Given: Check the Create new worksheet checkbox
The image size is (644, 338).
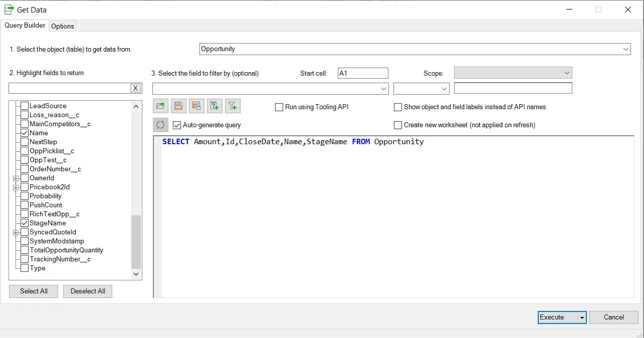Looking at the screenshot, I should pyautogui.click(x=398, y=125).
